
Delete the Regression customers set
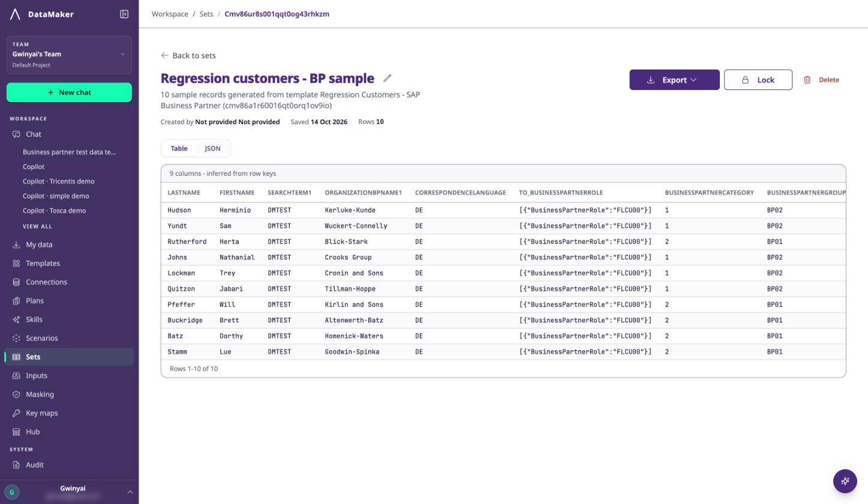(821, 80)
